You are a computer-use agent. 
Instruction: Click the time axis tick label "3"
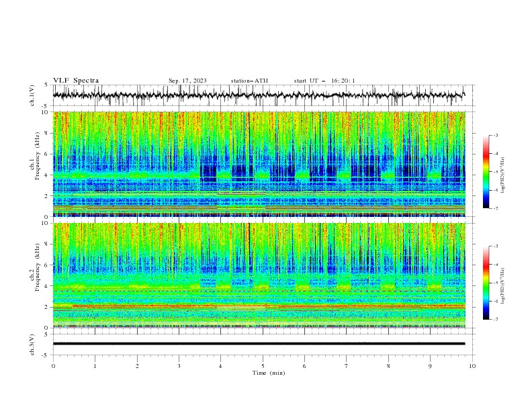(179, 366)
